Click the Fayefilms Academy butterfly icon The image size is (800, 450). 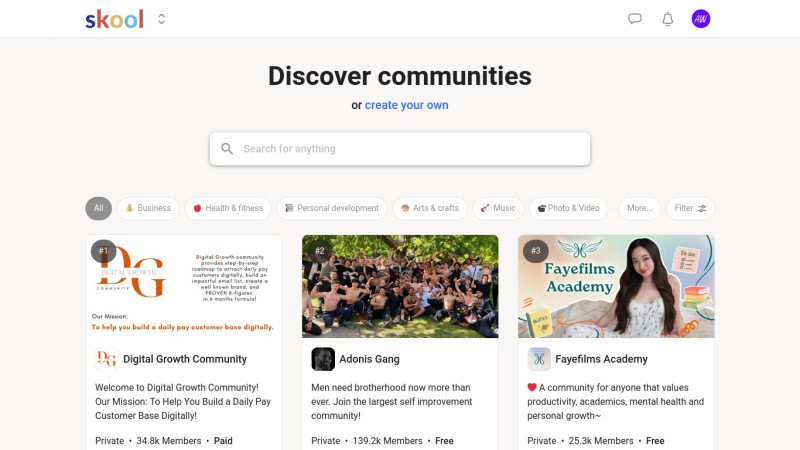[539, 359]
